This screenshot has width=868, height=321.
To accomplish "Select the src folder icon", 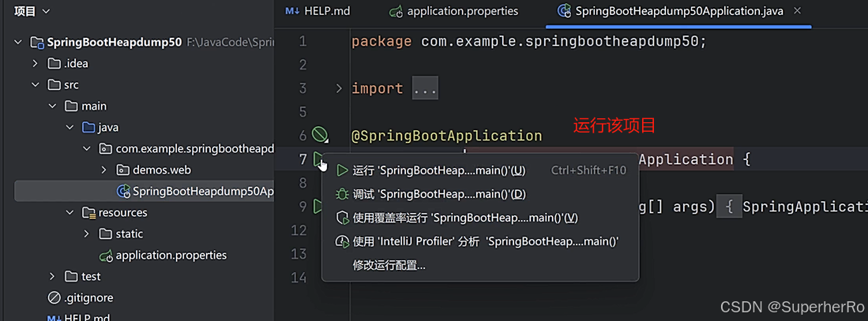I will pos(54,84).
